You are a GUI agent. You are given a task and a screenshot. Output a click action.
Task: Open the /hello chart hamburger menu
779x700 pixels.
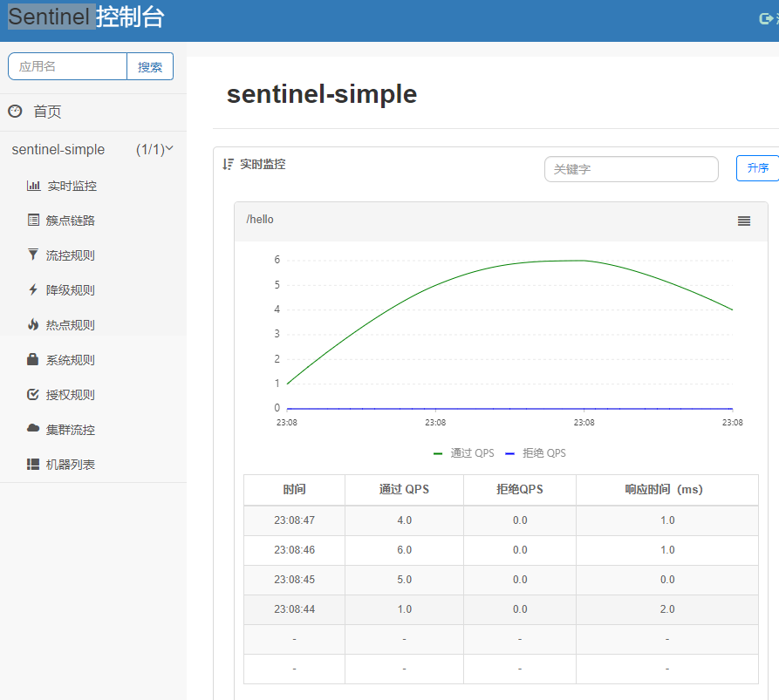click(x=744, y=221)
